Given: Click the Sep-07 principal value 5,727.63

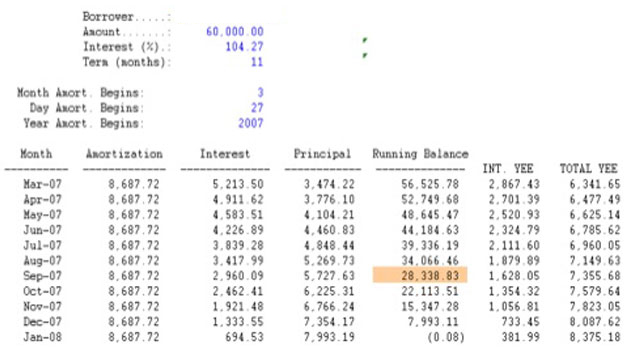Looking at the screenshot, I should pos(329,276).
